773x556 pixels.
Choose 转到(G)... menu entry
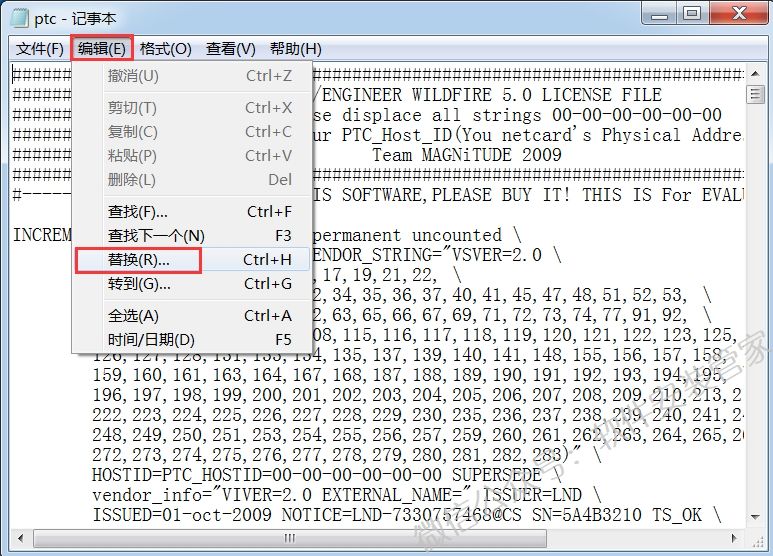coord(139,284)
